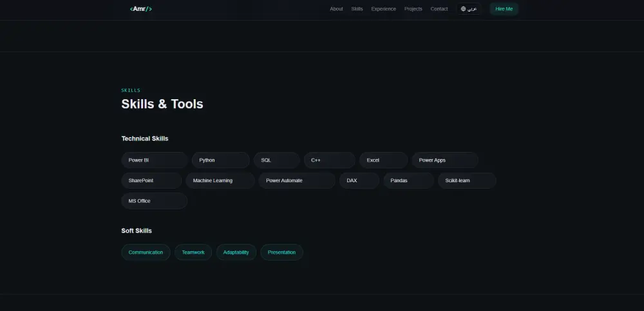This screenshot has height=311, width=644.
Task: Select the Power BI skill chip
Action: click(155, 160)
